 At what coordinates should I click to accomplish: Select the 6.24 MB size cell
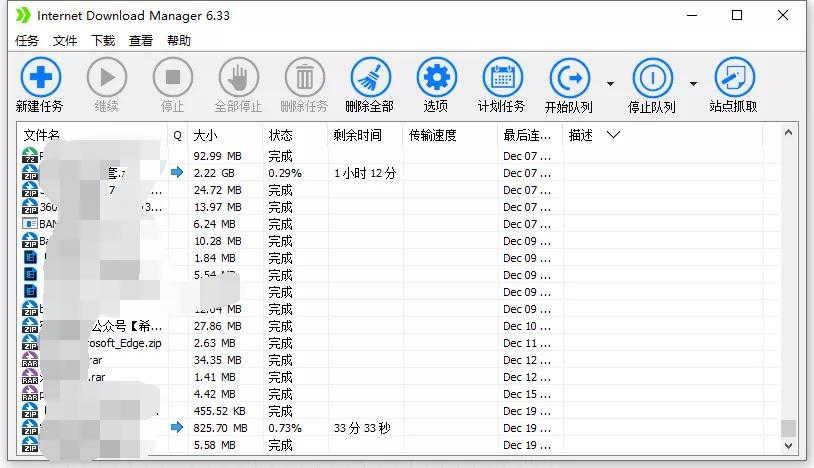[x=214, y=224]
